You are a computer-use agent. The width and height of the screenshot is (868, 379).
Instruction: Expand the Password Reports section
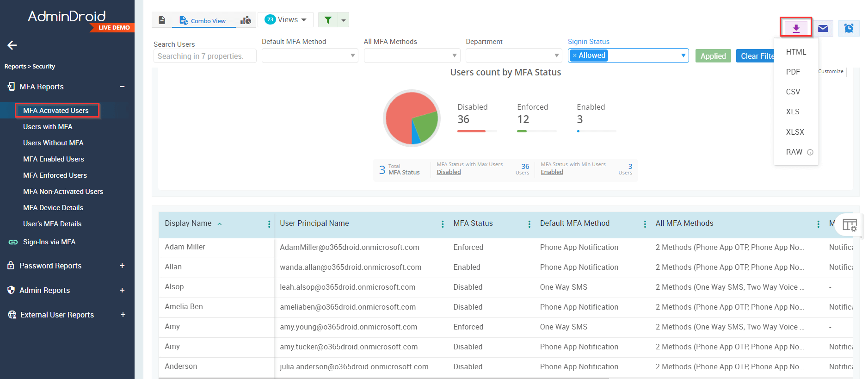[122, 266]
